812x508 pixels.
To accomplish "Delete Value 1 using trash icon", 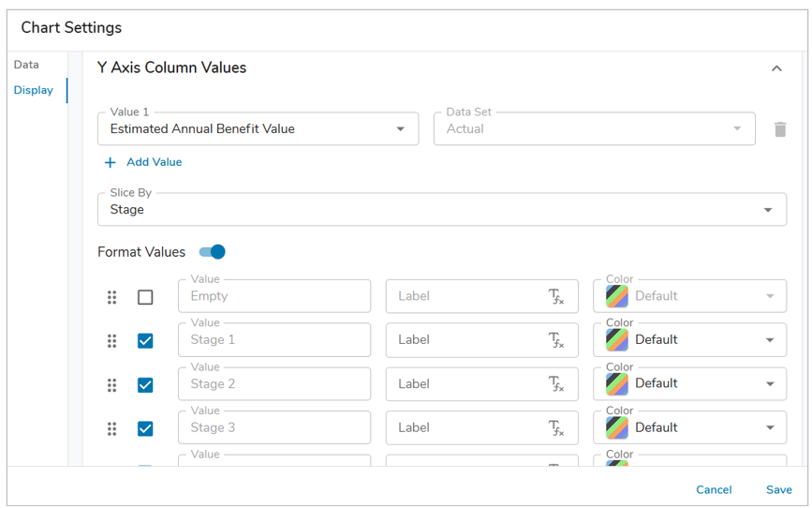I will [780, 129].
